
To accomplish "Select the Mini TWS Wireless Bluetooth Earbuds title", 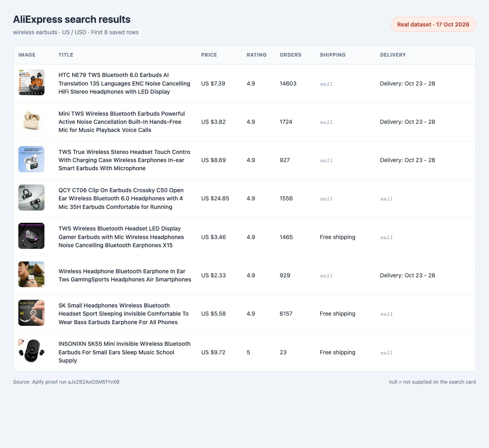I will point(121,122).
